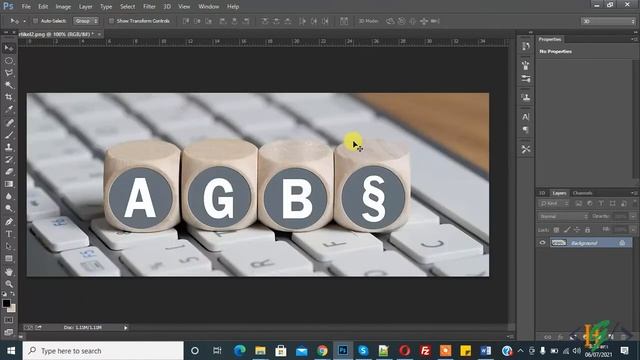Select the Eraser tool
The height and width of the screenshot is (360, 640).
pyautogui.click(x=9, y=172)
